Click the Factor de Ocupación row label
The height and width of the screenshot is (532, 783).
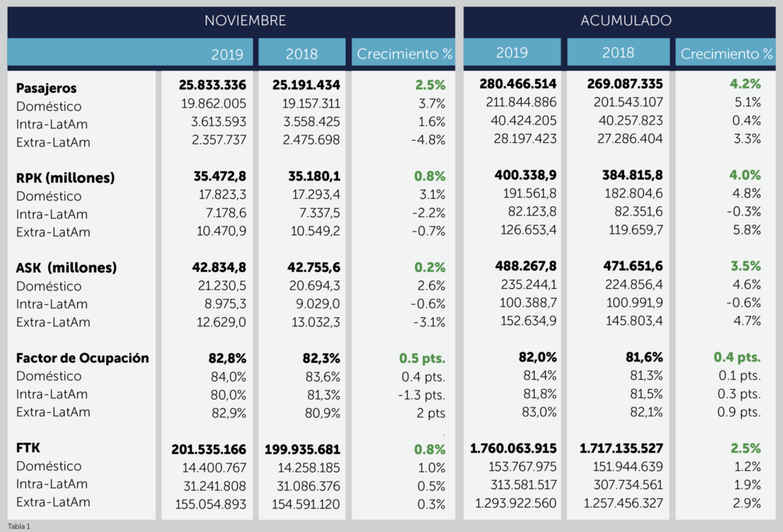[83, 358]
